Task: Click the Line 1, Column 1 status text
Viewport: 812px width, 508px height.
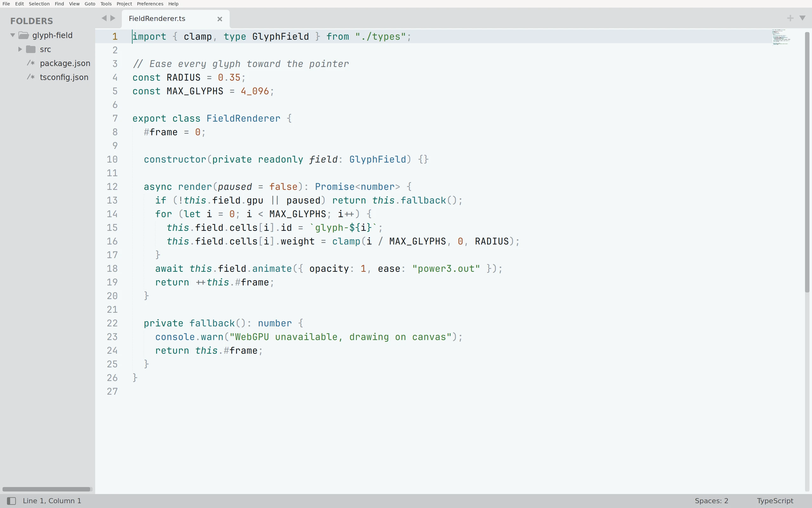Action: pyautogui.click(x=52, y=501)
